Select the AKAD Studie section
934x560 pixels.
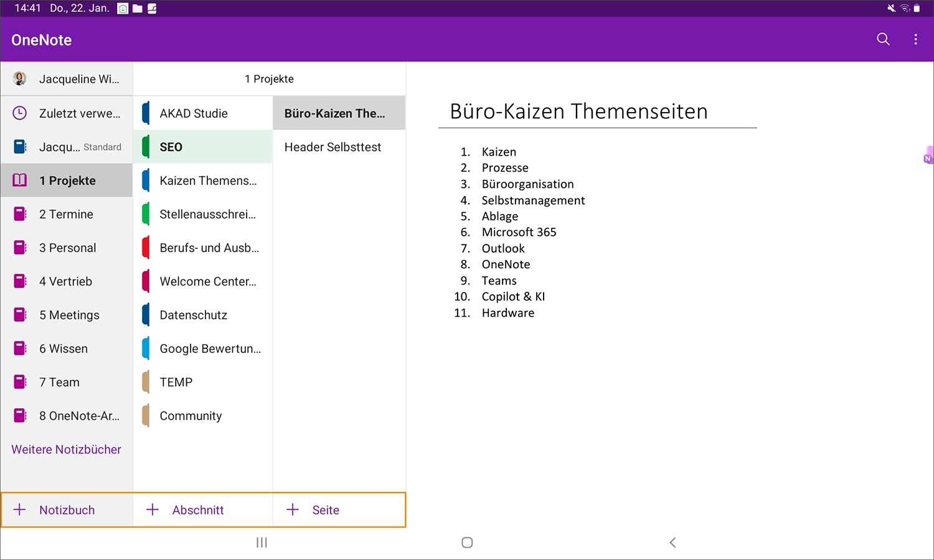tap(194, 113)
